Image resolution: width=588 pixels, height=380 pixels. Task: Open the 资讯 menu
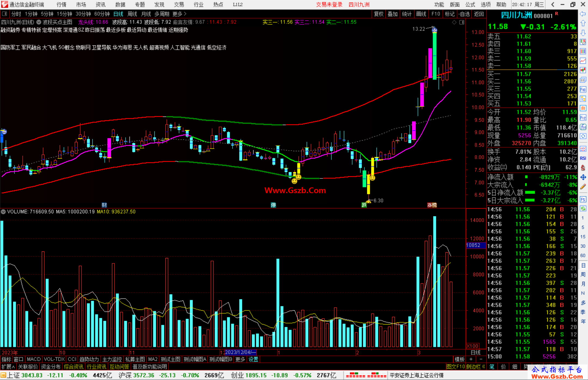[100, 5]
